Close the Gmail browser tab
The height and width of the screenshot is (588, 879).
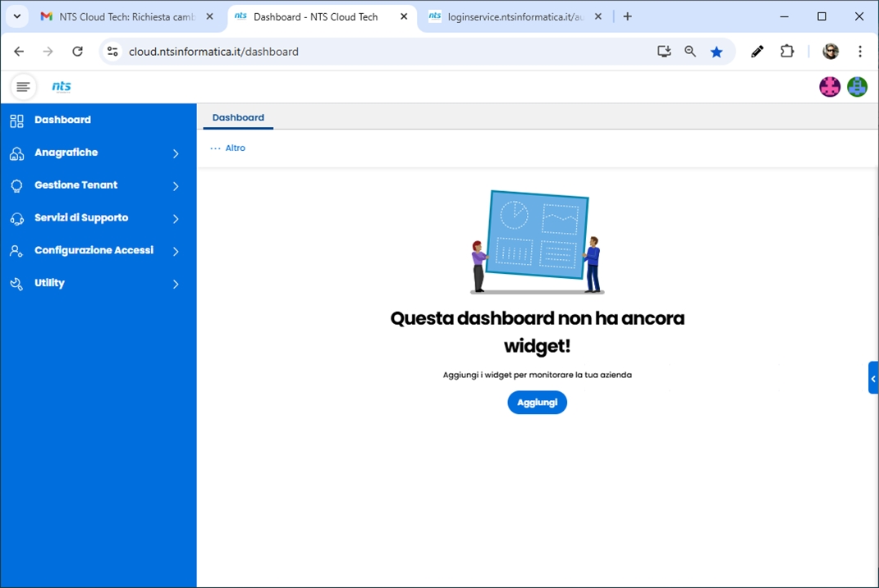209,16
